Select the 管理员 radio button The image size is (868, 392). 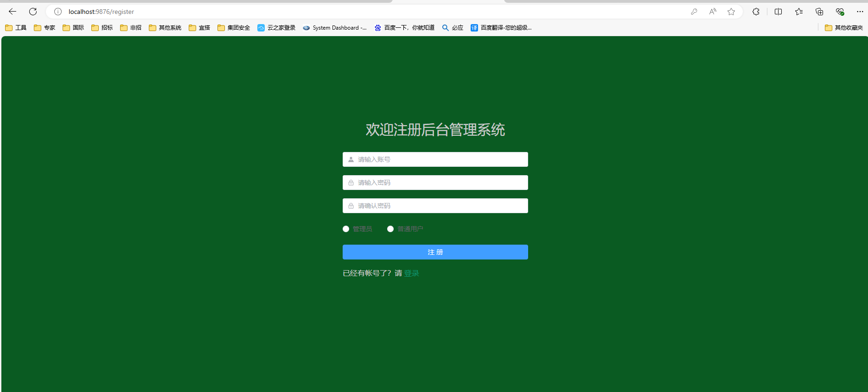346,229
